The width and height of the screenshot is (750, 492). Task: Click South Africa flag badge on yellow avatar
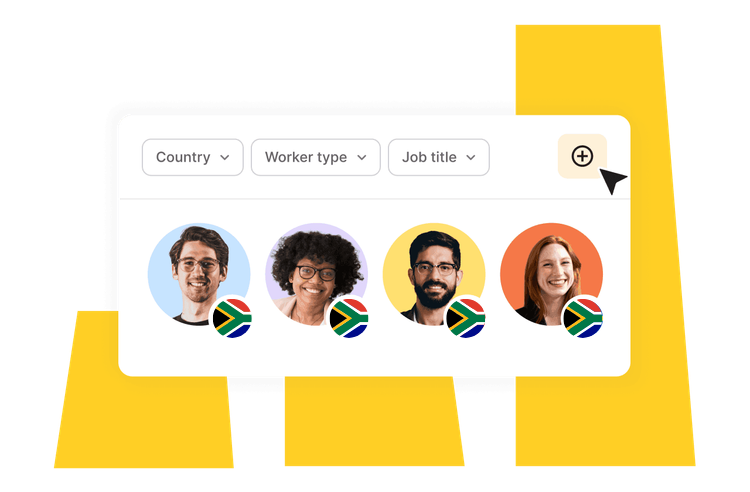tap(466, 318)
